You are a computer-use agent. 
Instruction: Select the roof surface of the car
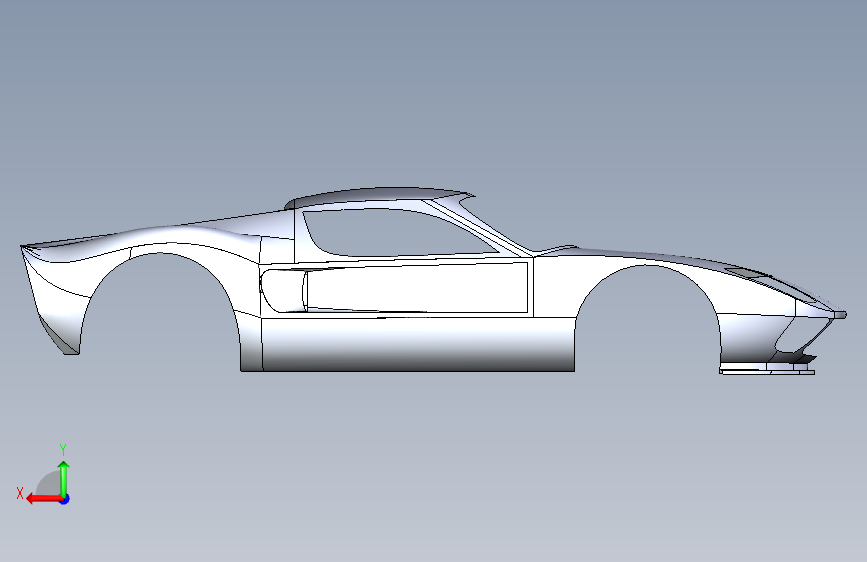click(379, 197)
